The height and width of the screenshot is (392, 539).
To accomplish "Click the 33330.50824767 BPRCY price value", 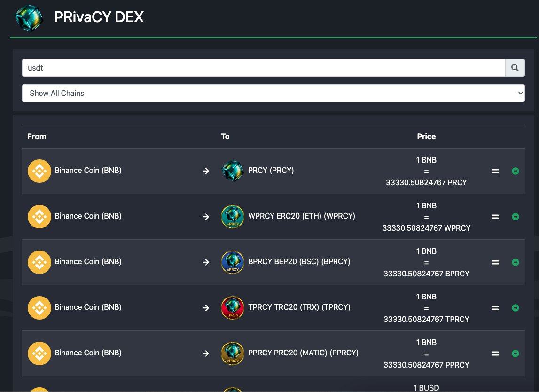I will tap(426, 274).
